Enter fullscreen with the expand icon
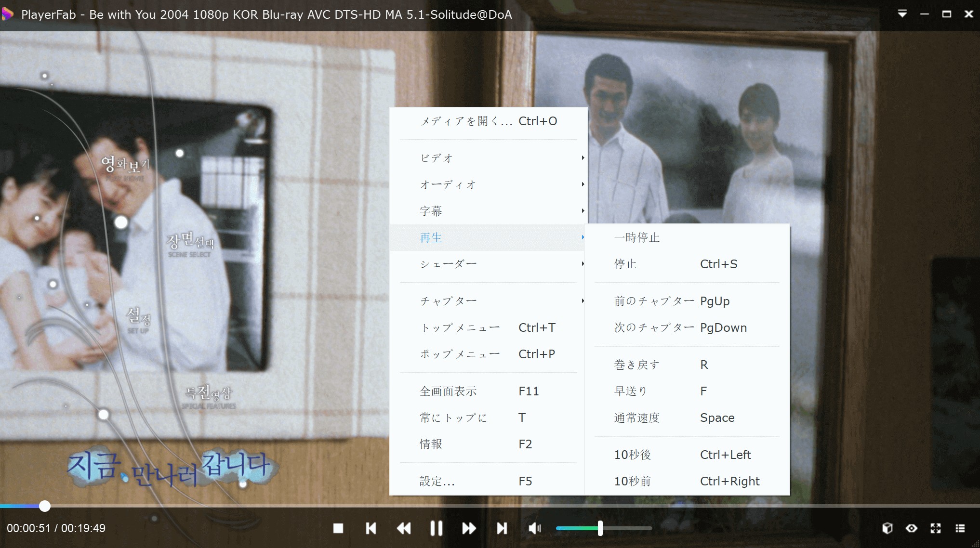The height and width of the screenshot is (548, 980). coord(936,528)
